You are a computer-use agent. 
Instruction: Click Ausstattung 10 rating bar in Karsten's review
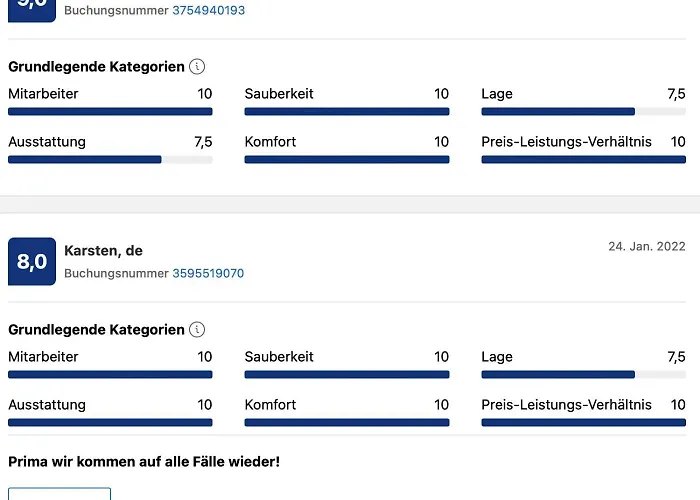click(x=110, y=423)
